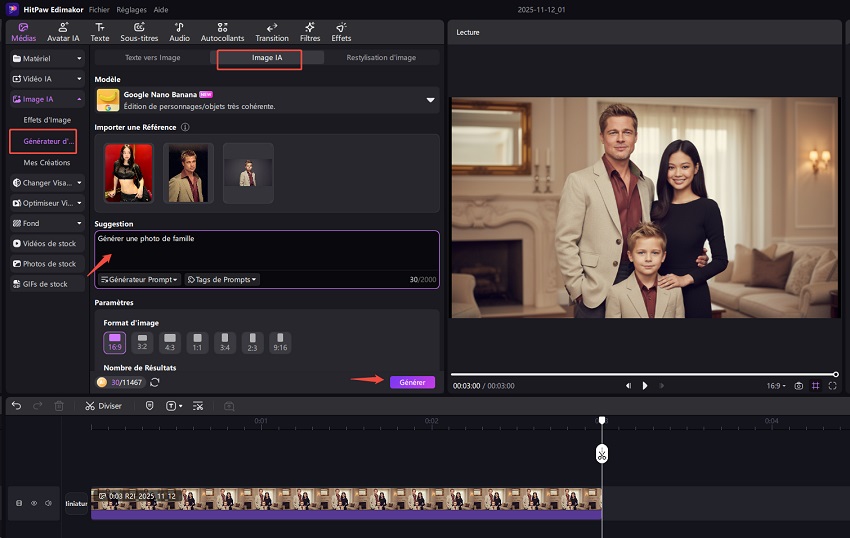The image size is (850, 538).
Task: Expand the Google Nano Banana model dropdown
Action: [431, 100]
